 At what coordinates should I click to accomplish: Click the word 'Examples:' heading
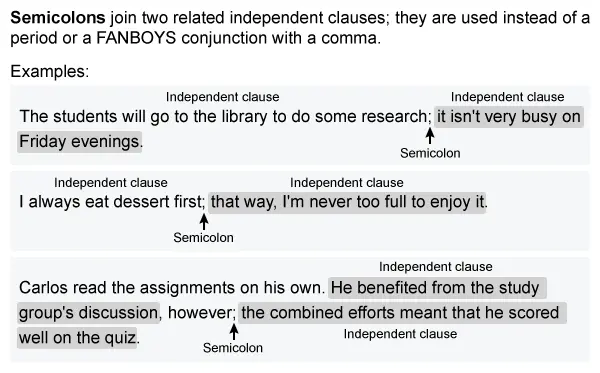tap(50, 72)
